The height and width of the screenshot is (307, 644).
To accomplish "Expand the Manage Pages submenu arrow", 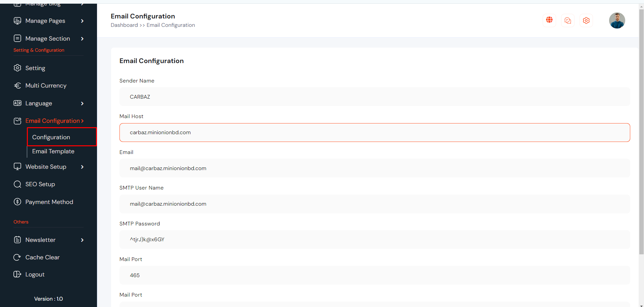I will coord(82,21).
